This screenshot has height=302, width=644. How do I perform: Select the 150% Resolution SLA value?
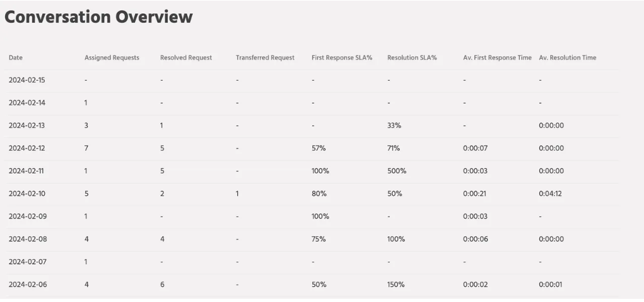pyautogui.click(x=396, y=285)
